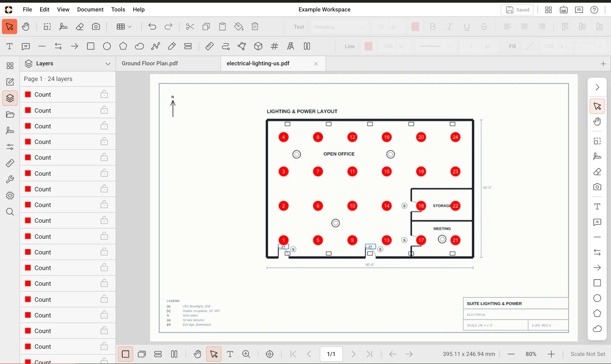The width and height of the screenshot is (611, 364).
Task: Click the 80% zoom value
Action: pos(531,354)
